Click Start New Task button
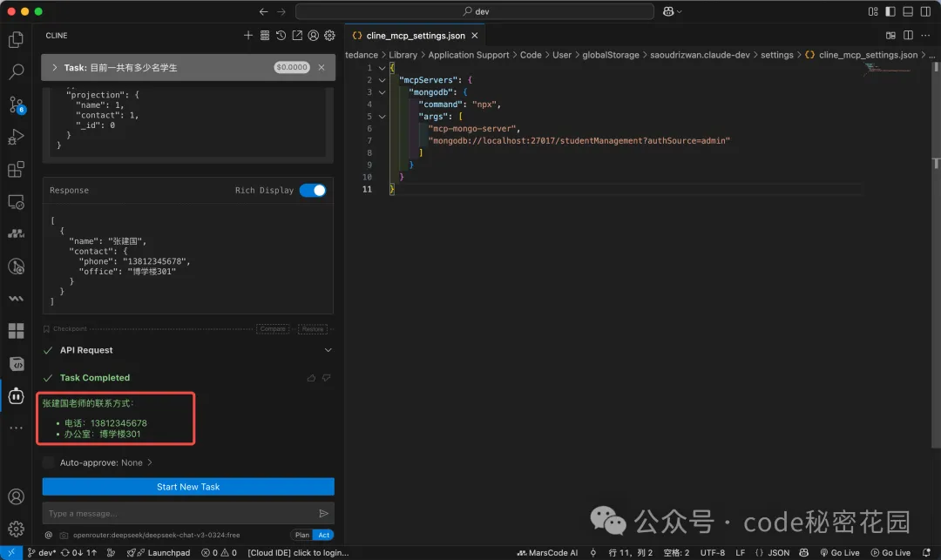 188,487
